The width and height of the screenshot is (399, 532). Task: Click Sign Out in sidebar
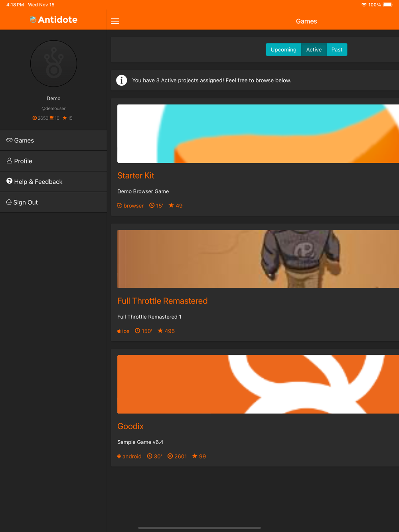tap(53, 203)
